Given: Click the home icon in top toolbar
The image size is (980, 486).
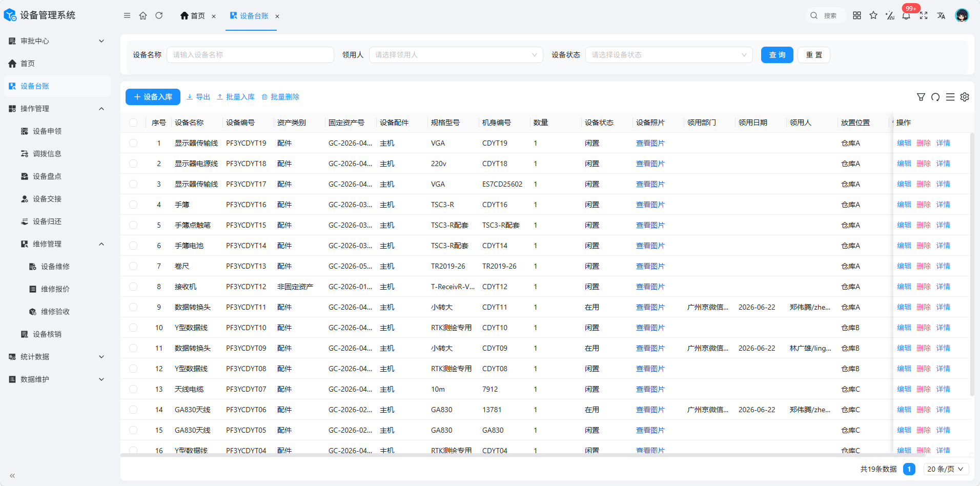Looking at the screenshot, I should 143,15.
